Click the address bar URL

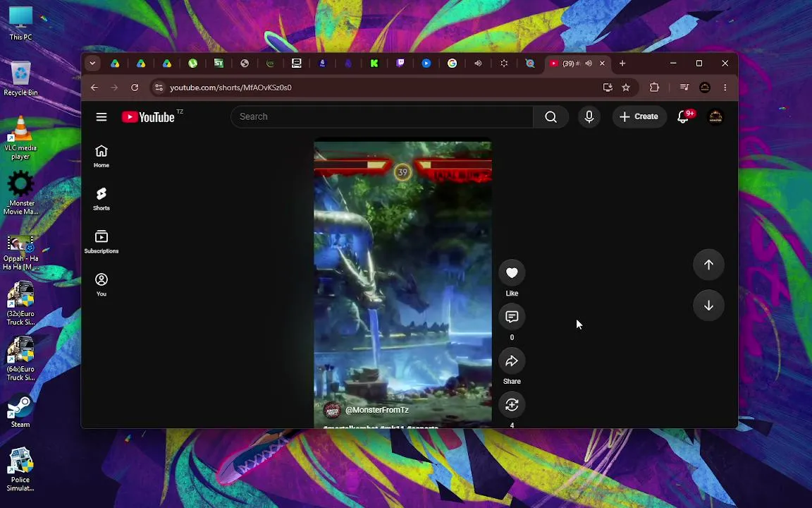click(x=230, y=87)
